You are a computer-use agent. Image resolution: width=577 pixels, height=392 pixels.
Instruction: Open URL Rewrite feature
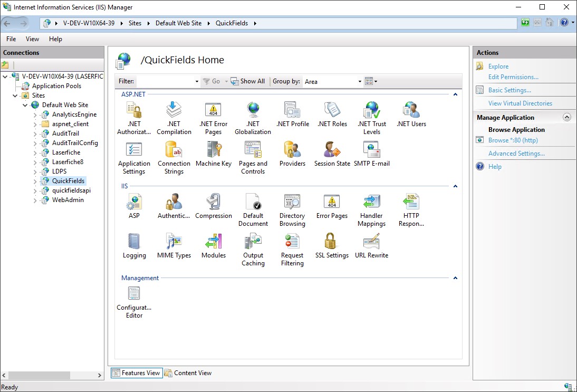click(372, 246)
